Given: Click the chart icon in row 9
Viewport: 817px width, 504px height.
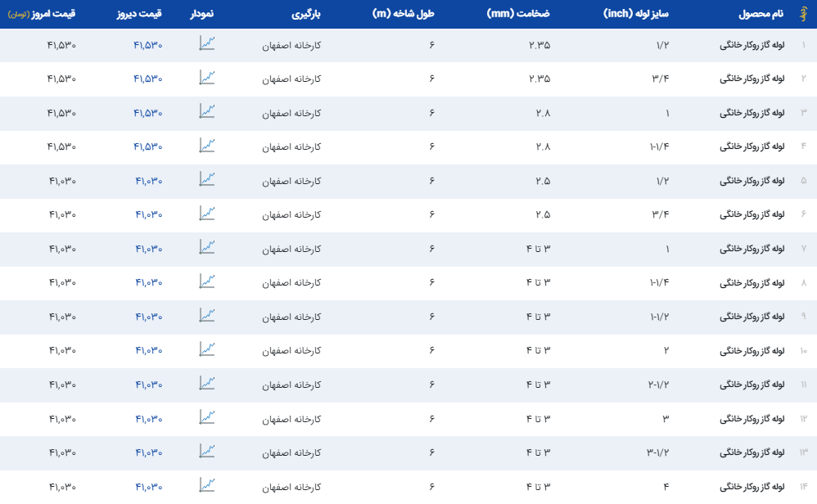Looking at the screenshot, I should pyautogui.click(x=207, y=316).
